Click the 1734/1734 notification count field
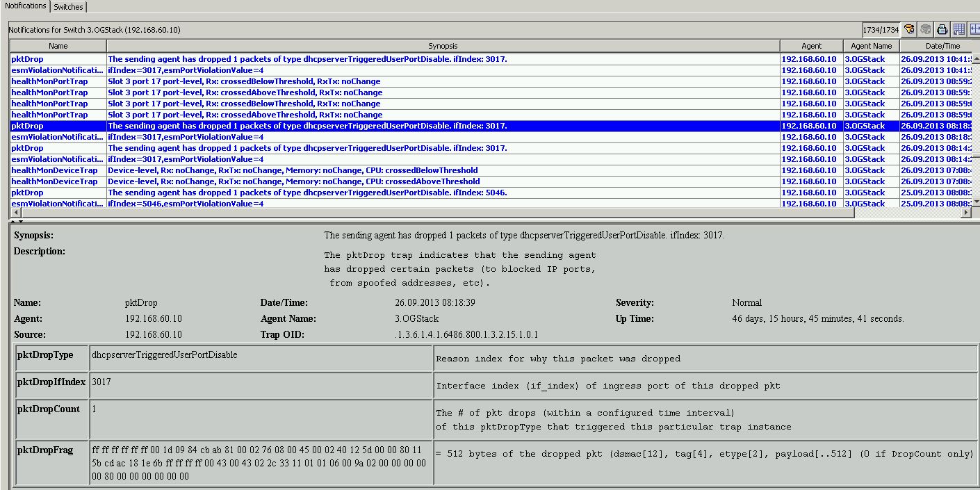This screenshot has height=490, width=980. (x=881, y=30)
